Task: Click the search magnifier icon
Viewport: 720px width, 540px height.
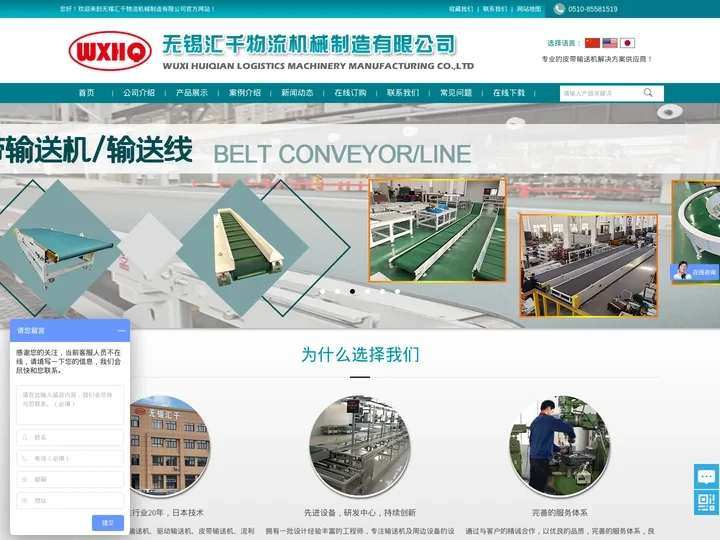Action: pos(648,93)
